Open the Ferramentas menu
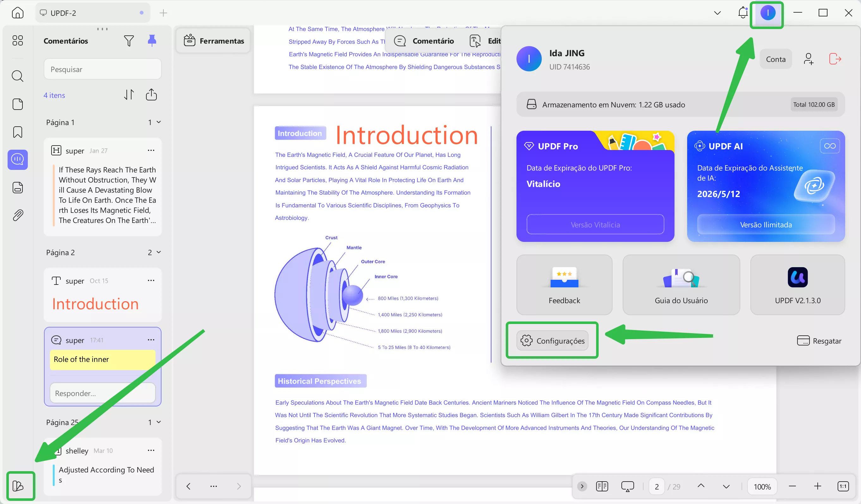The height and width of the screenshot is (504, 861). [x=214, y=41]
